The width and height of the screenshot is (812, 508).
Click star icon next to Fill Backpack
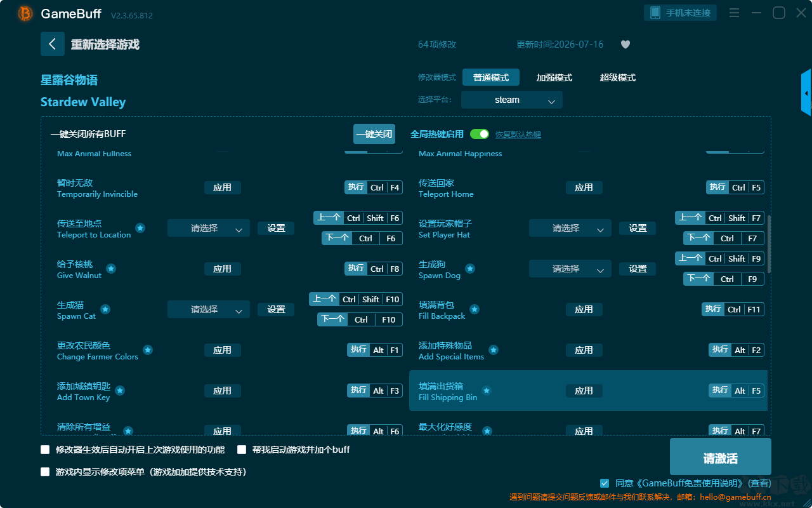click(475, 309)
